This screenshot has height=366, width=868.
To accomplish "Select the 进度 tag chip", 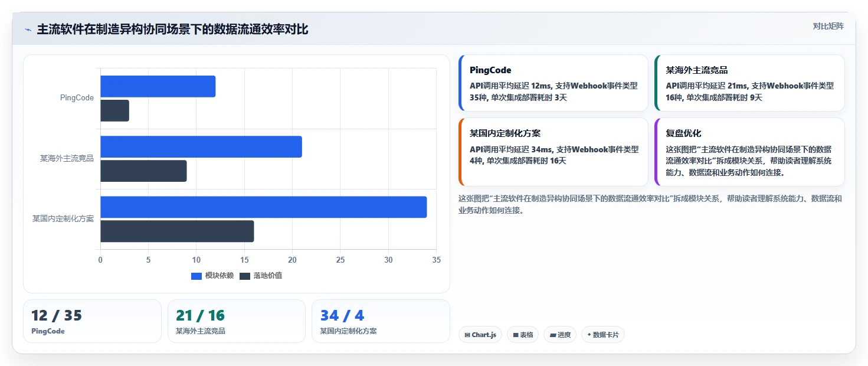I will 560,335.
